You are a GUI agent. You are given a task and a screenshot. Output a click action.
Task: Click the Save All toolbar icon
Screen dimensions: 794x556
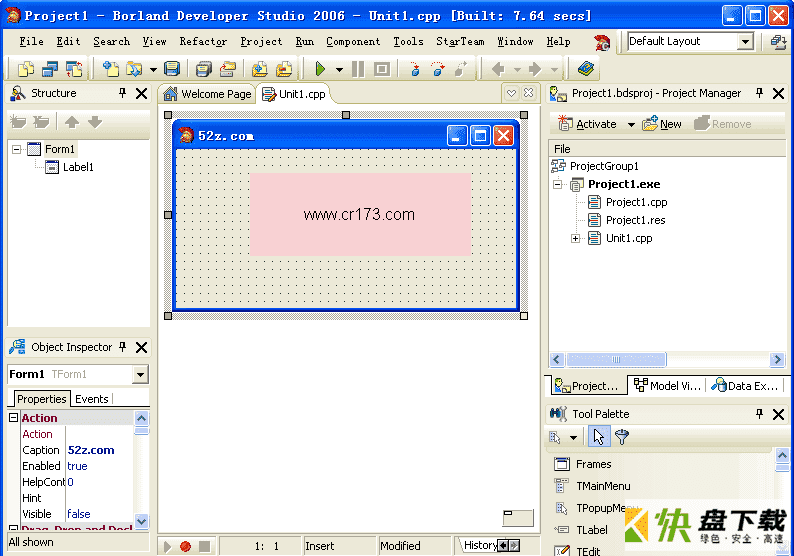[x=204, y=68]
